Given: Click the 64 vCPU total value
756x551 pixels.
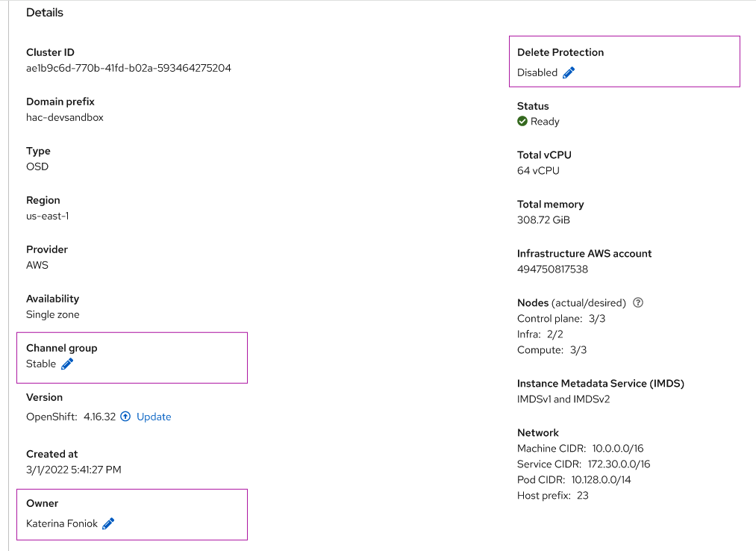Looking at the screenshot, I should click(x=538, y=170).
